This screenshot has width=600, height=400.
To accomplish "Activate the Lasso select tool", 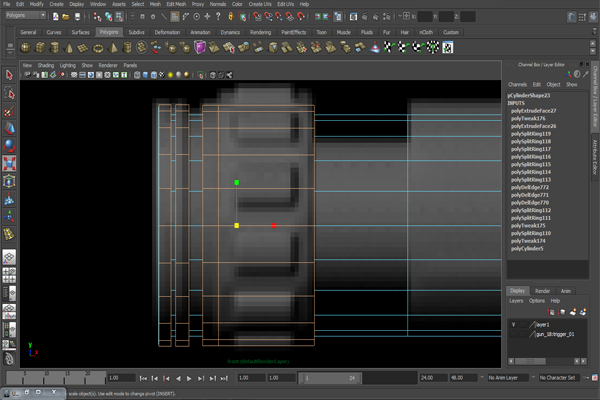I will click(9, 93).
